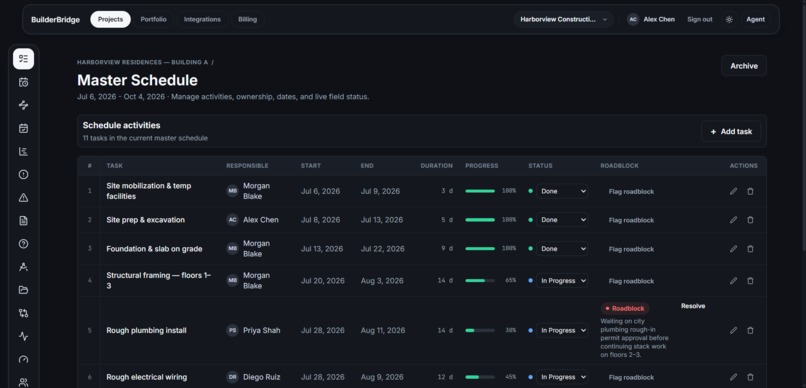
Task: Click the Harborview Residences breadcrumb link
Action: tap(142, 62)
